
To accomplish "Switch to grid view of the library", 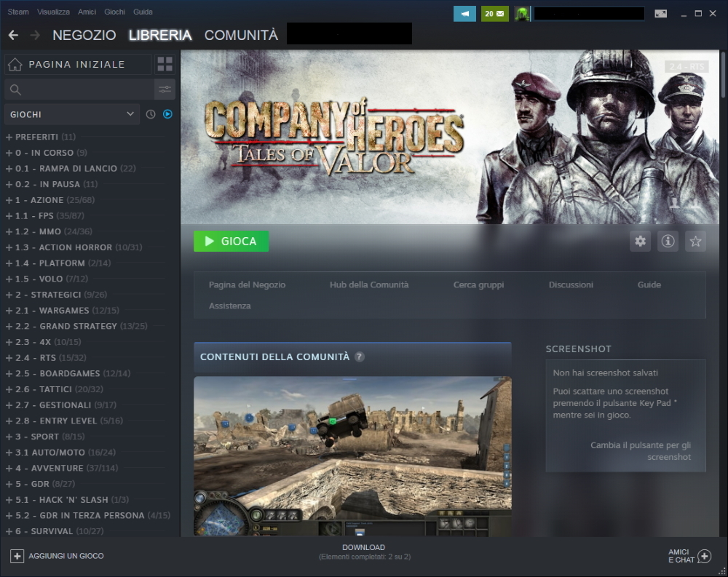I will pyautogui.click(x=165, y=64).
